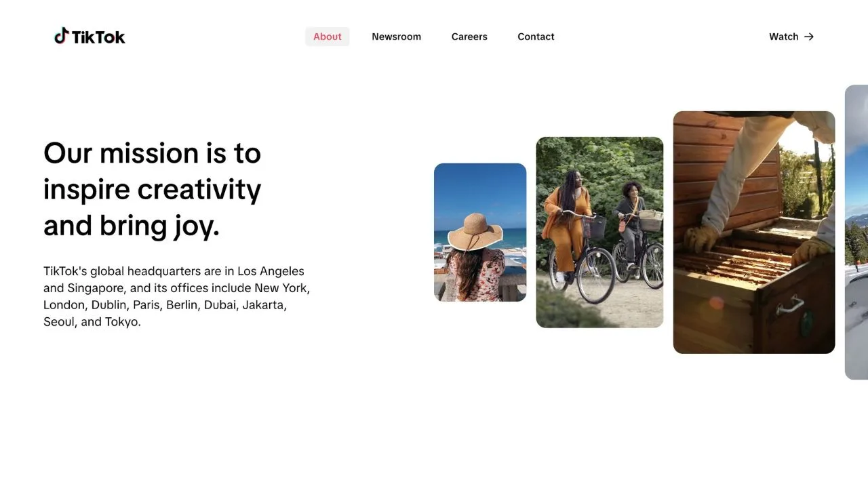Open the beekeeping video thumbnail

pos(753,232)
